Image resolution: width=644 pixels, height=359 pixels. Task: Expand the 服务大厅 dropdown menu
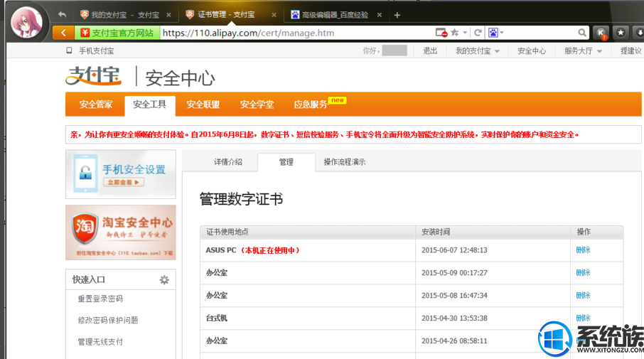(583, 51)
